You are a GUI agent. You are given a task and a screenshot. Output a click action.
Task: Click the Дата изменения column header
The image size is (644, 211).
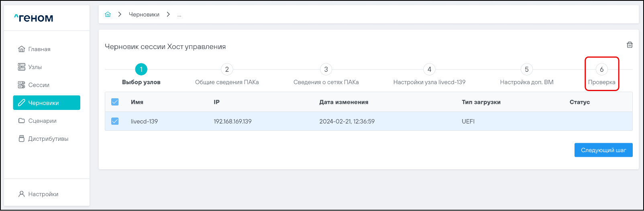[344, 102]
